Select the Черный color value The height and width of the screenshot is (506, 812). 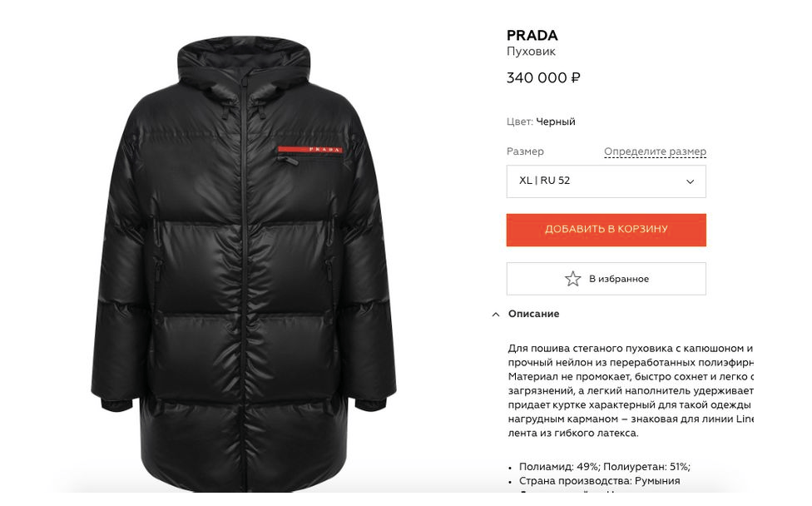coord(556,122)
